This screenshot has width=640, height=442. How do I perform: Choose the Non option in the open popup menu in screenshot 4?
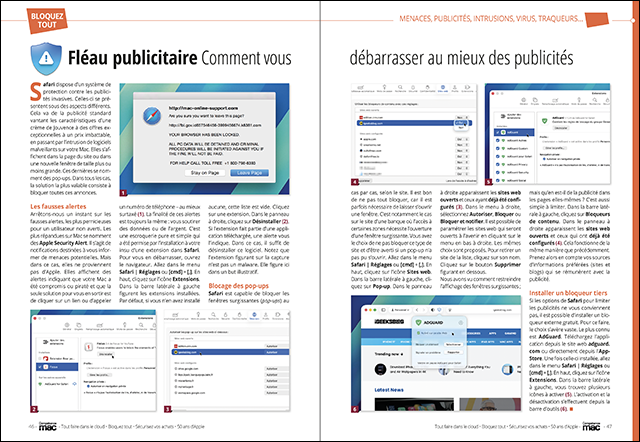coord(461,128)
